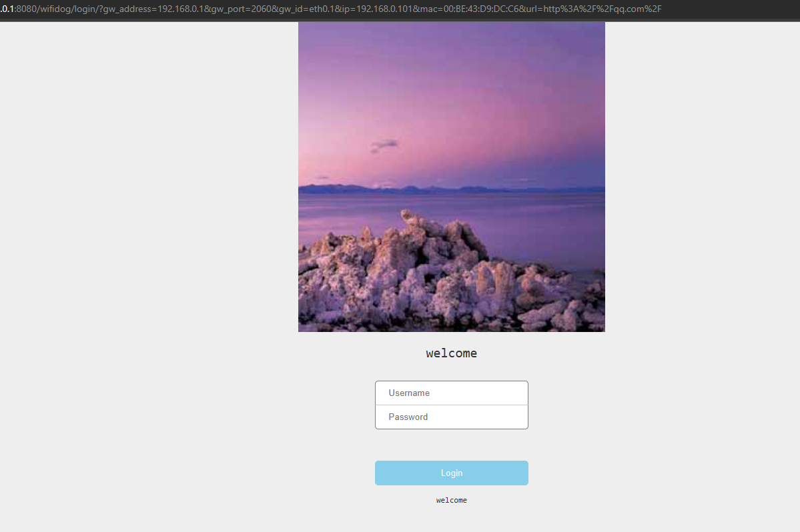Image resolution: width=800 pixels, height=532 pixels.
Task: Click the blue Login button
Action: 452,473
